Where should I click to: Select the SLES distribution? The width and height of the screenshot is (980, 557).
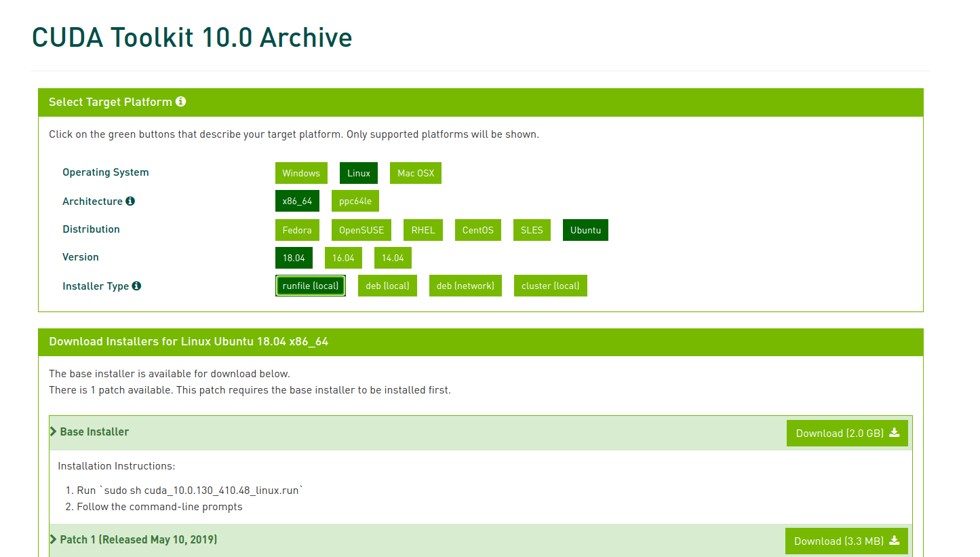532,230
